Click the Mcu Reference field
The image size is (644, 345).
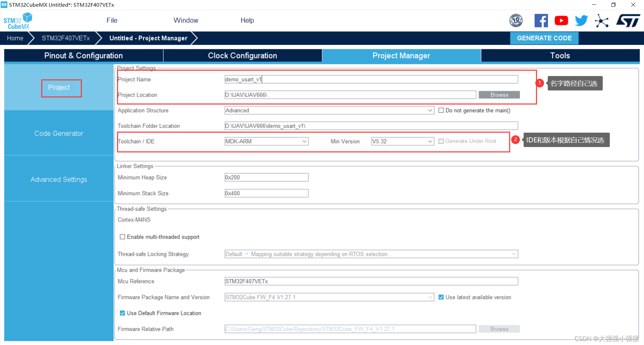tap(371, 281)
